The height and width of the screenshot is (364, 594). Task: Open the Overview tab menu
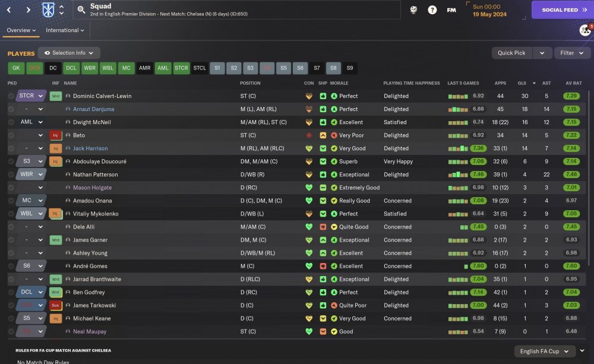pos(21,30)
